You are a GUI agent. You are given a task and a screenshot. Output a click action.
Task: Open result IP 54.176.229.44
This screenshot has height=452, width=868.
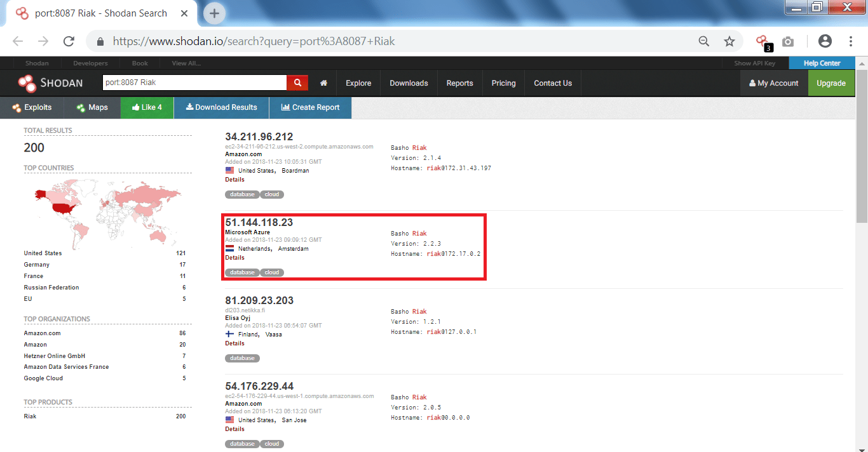[259, 386]
